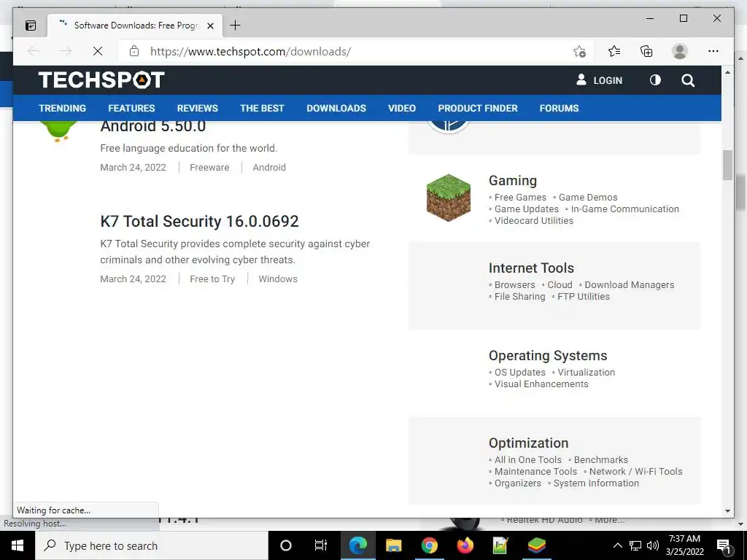Open THE BEST menu item

pos(262,108)
